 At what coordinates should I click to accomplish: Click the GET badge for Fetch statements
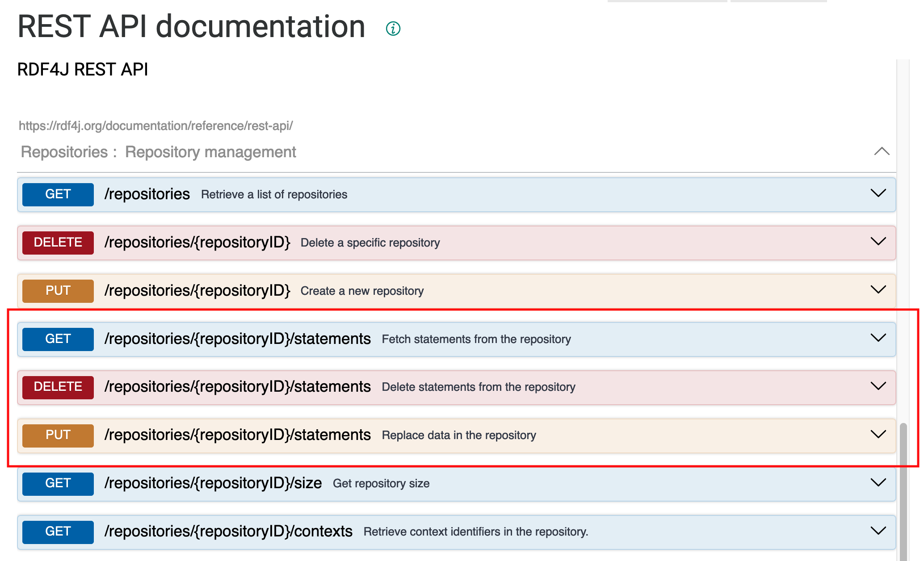click(58, 339)
